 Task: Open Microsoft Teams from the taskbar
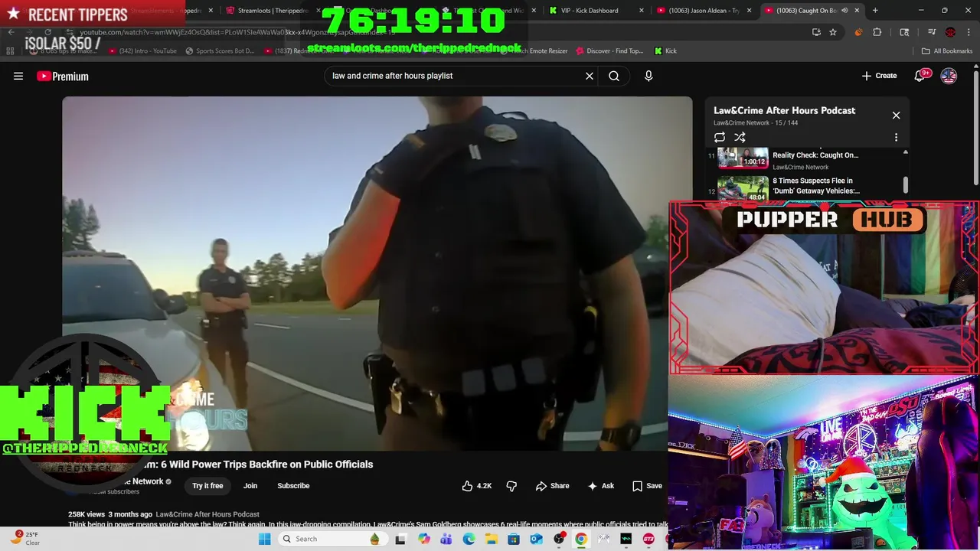pos(446,539)
